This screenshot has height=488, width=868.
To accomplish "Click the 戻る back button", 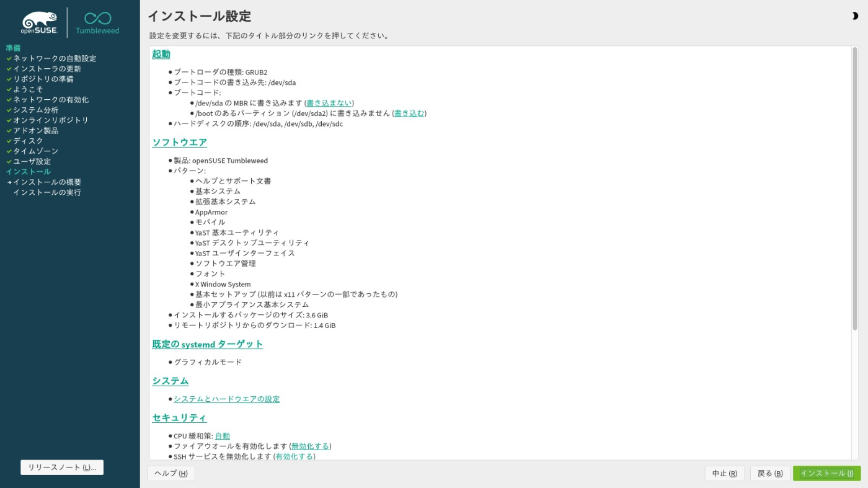I will (770, 473).
